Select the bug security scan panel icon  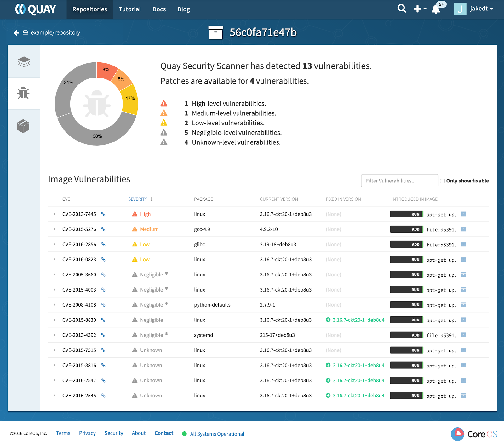coord(24,93)
